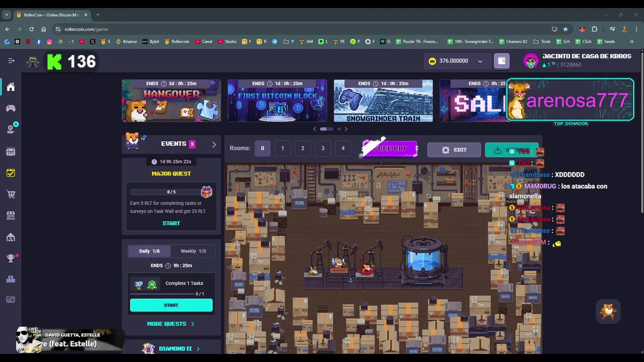
Task: Start the Major Quest
Action: (x=171, y=223)
